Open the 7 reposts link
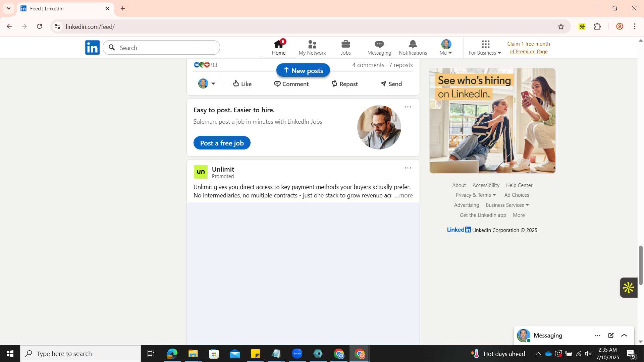This screenshot has width=644, height=362. tap(401, 65)
